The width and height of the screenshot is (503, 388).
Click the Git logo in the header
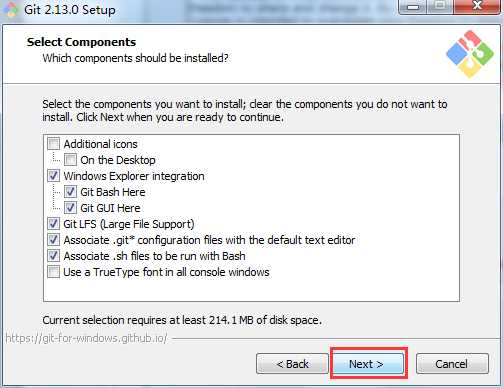tap(470, 54)
